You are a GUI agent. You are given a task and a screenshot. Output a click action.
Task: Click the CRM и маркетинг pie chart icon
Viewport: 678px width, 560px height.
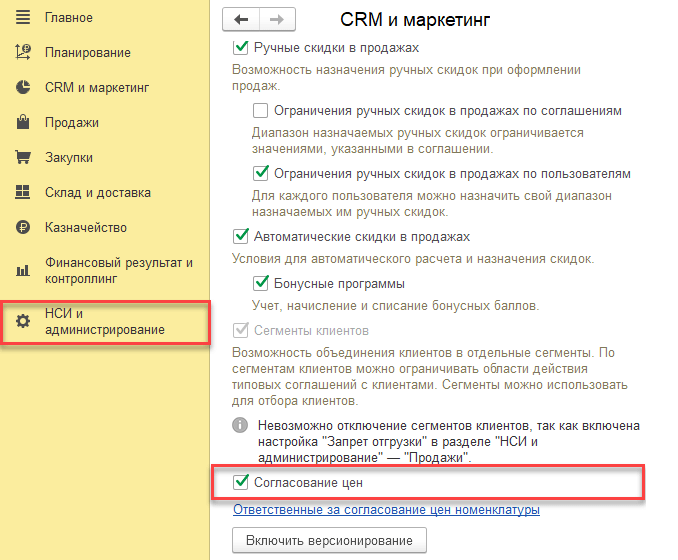pos(24,87)
